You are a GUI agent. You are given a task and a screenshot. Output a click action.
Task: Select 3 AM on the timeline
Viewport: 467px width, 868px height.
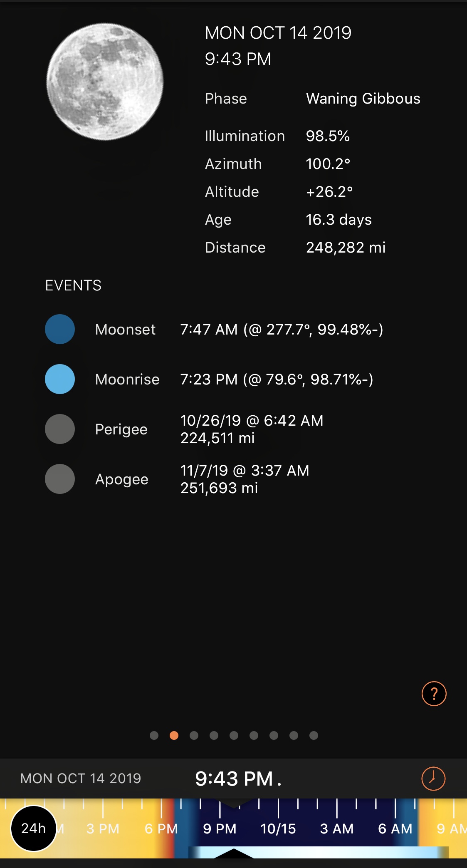pyautogui.click(x=337, y=828)
